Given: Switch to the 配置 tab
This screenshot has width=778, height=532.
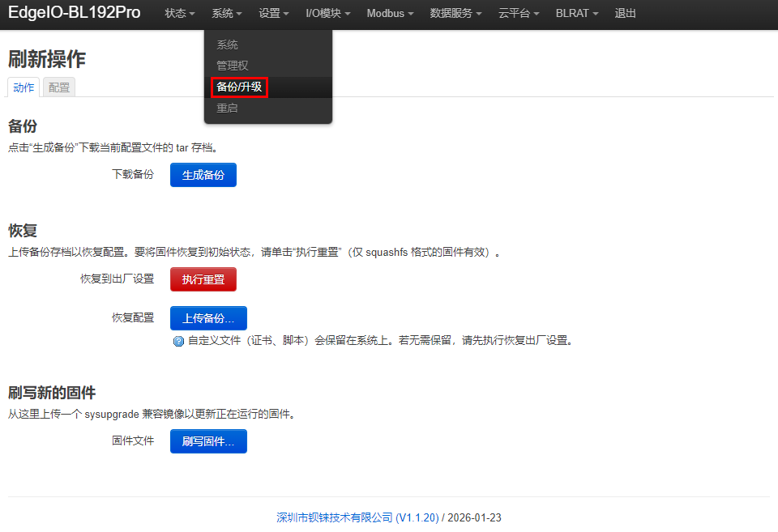Looking at the screenshot, I should click(x=59, y=87).
